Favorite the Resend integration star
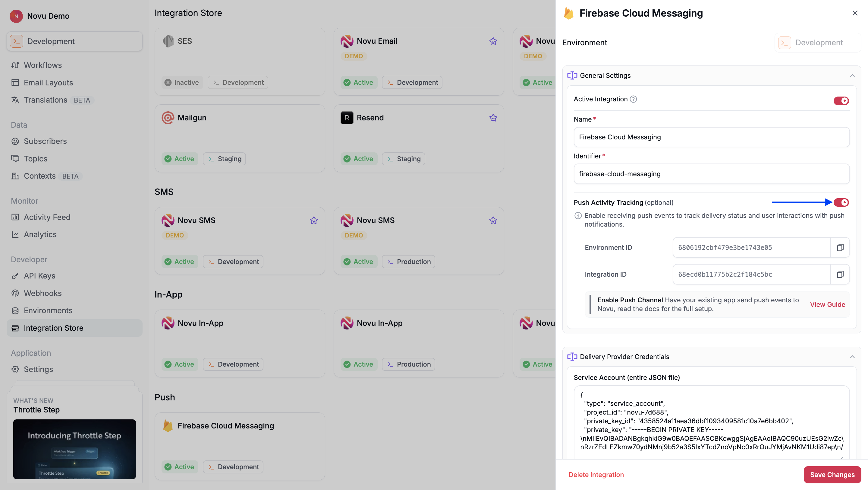 coord(493,118)
